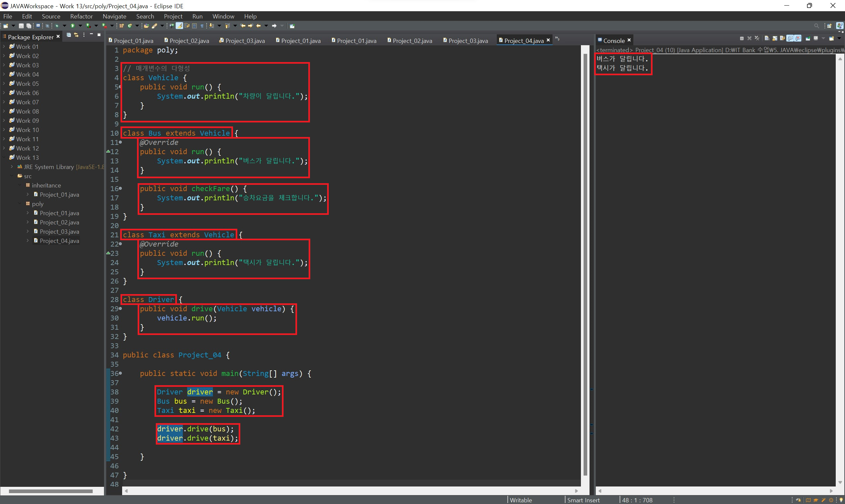Click the Pin Console icon
845x504 pixels.
click(808, 38)
